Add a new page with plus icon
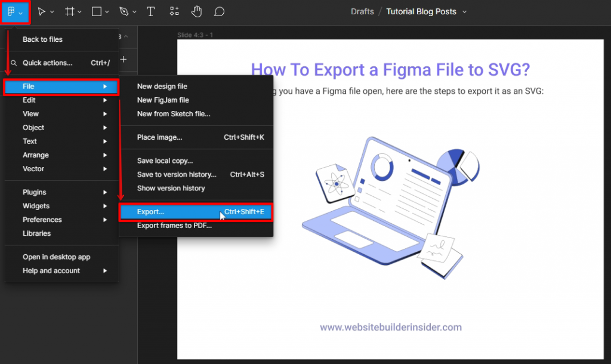Viewport: 611px width, 364px height. (124, 59)
